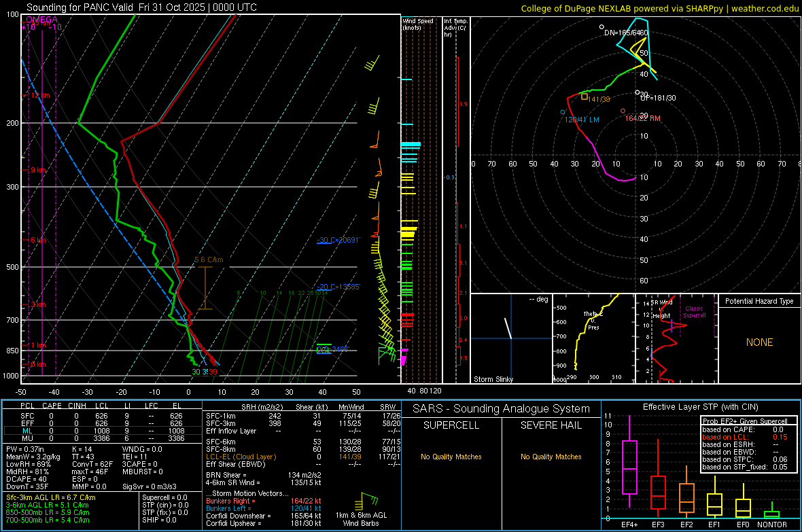This screenshot has height=532, width=802.
Task: Click the Corfidi Downshear = 165/64 kt line
Action: (x=264, y=516)
